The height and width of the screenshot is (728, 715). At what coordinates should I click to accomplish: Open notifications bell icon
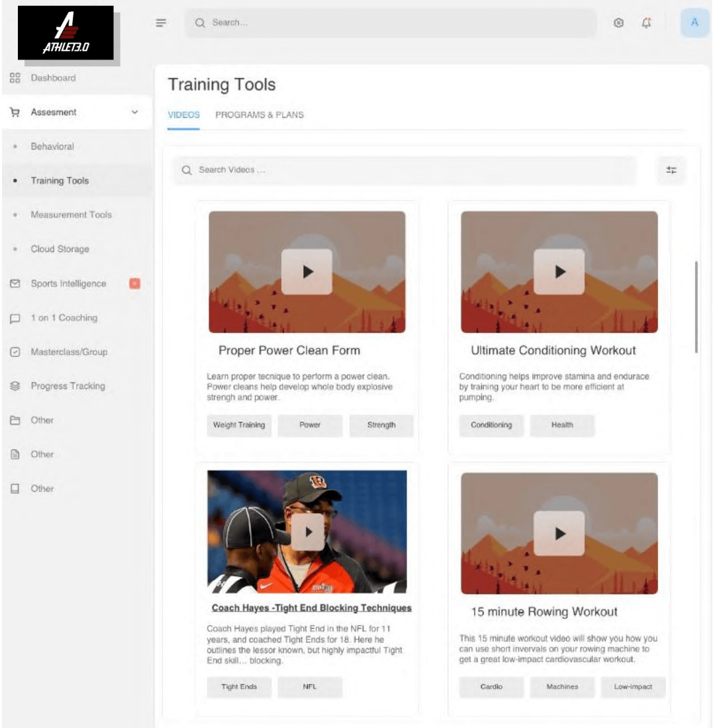point(646,23)
